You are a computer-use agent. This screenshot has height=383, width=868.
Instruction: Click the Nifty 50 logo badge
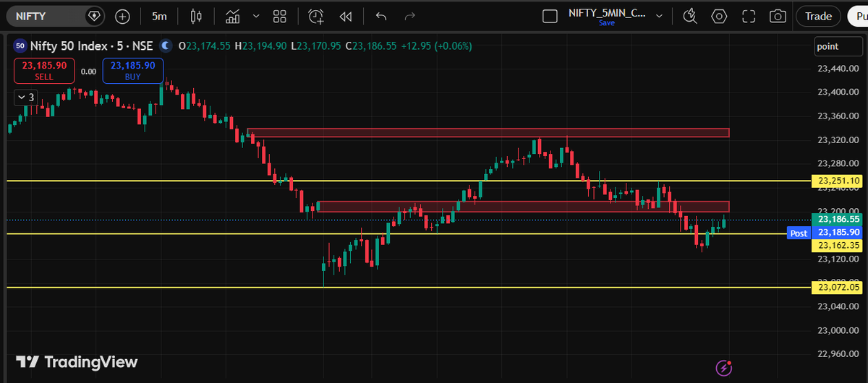20,46
